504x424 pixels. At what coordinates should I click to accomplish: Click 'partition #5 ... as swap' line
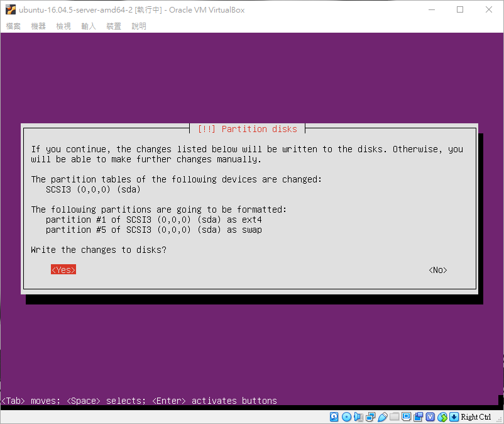[153, 230]
